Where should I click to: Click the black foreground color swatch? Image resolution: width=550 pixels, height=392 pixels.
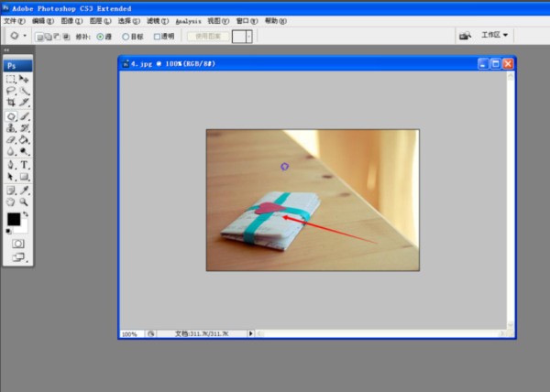click(x=14, y=220)
